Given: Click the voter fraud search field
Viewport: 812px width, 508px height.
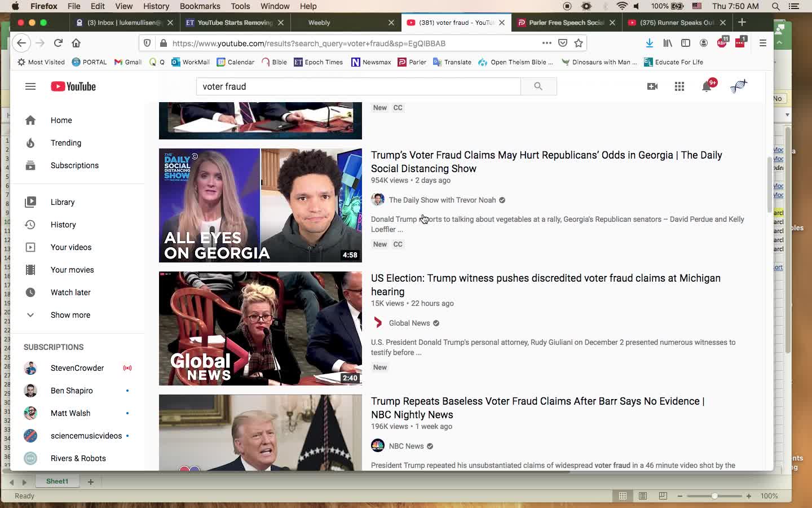Looking at the screenshot, I should [359, 86].
